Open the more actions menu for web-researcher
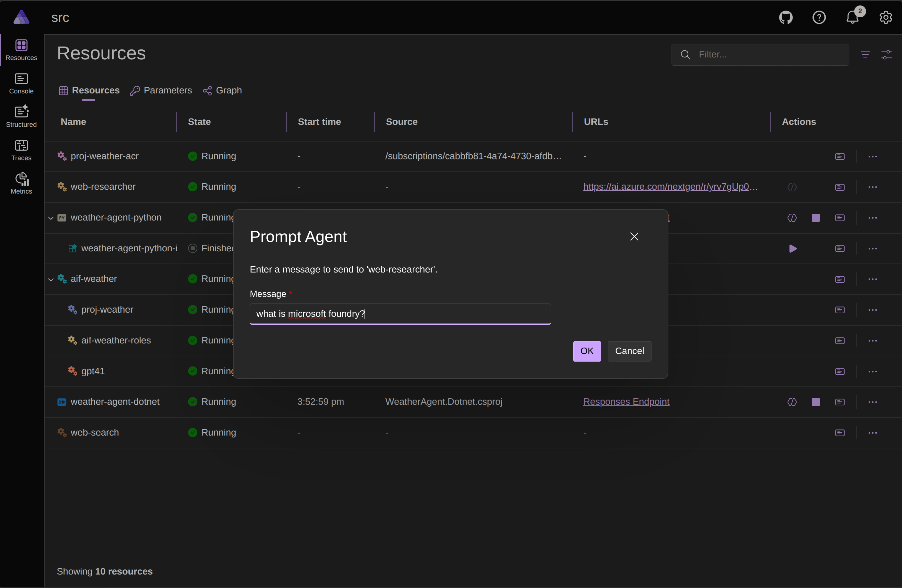The image size is (902, 588). click(x=873, y=187)
